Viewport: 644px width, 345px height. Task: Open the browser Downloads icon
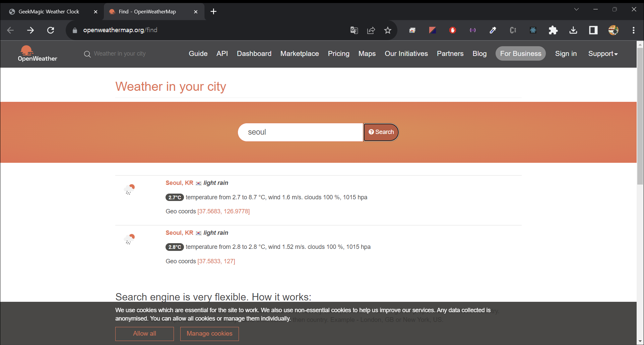(573, 30)
